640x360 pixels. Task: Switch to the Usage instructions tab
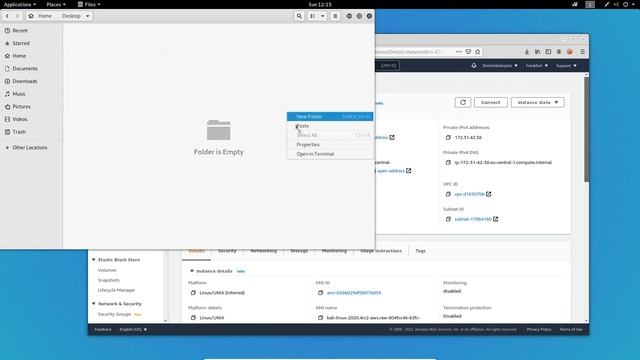point(381,251)
